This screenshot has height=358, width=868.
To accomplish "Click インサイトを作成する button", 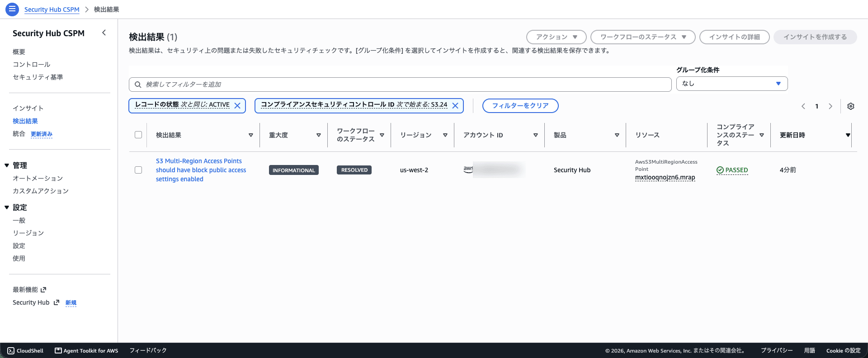I will pos(815,37).
